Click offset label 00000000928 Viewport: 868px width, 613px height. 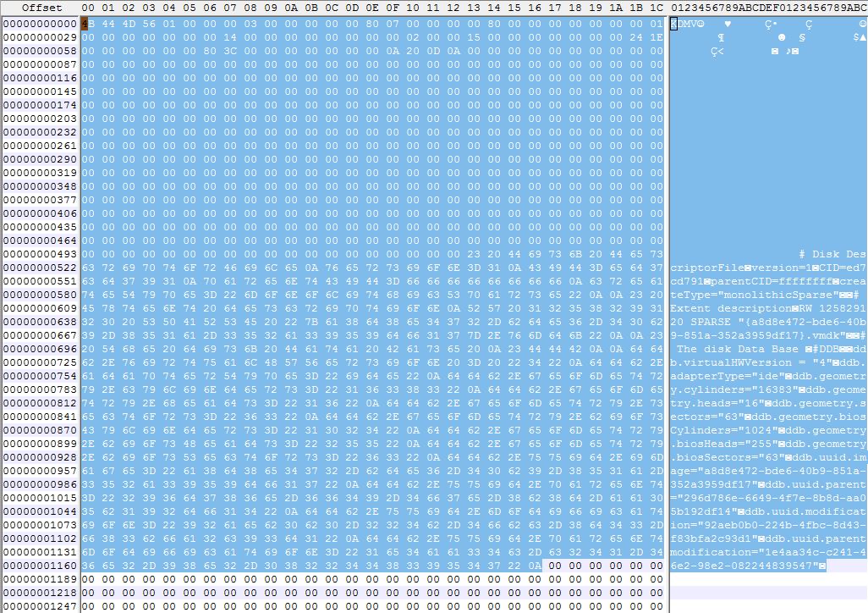[x=40, y=457]
